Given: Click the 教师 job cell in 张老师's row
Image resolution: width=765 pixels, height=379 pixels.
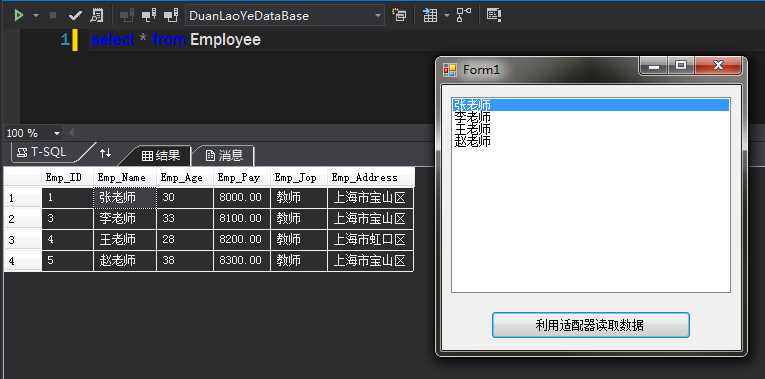Looking at the screenshot, I should click(x=299, y=198).
